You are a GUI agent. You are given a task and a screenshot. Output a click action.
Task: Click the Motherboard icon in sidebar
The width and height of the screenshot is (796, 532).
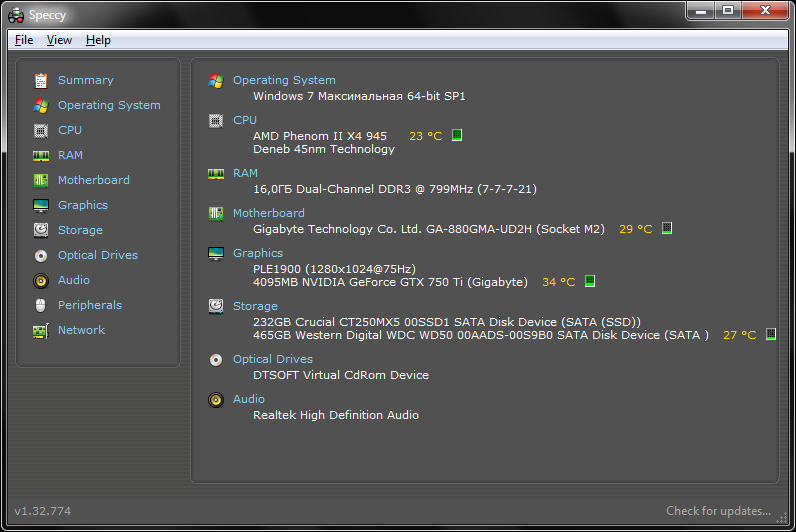click(x=41, y=180)
